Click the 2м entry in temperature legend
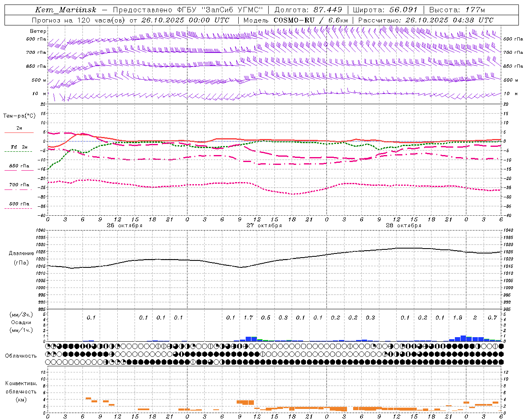This screenshot has height=420, width=525. [19, 128]
